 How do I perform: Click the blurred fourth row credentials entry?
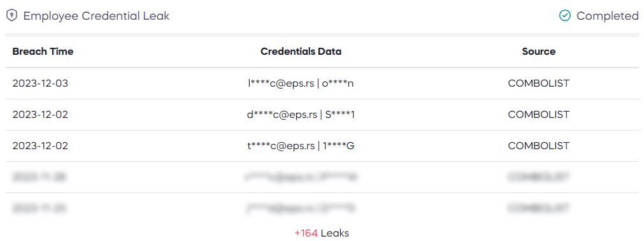tap(301, 177)
